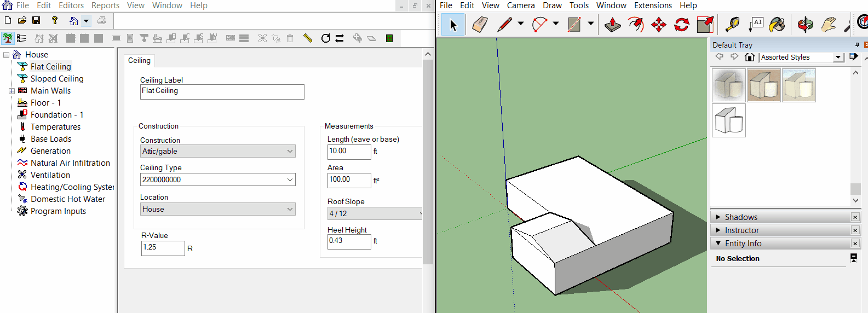Screen dimensions: 868x313
Task: Open the Extensions menu
Action: 653,5
